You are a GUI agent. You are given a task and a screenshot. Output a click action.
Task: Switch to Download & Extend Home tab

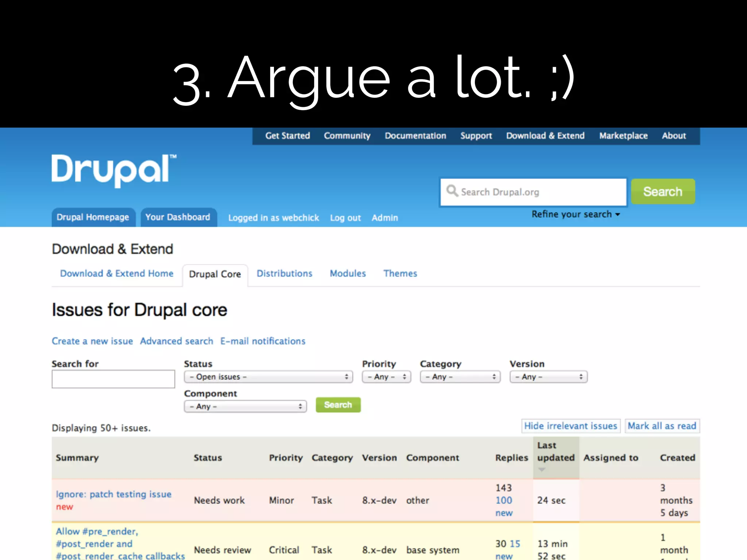pyautogui.click(x=117, y=273)
